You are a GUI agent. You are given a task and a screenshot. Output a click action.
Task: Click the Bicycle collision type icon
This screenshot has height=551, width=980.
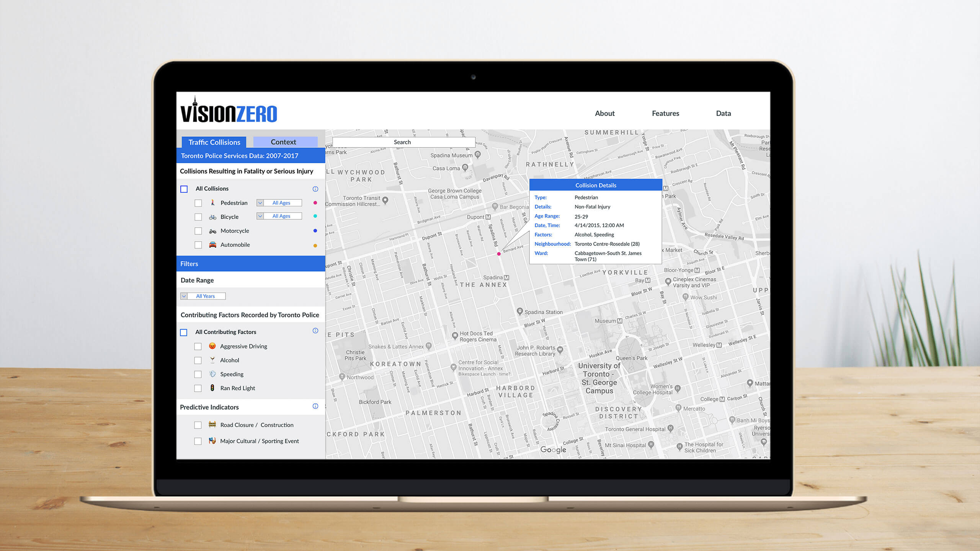(x=213, y=217)
